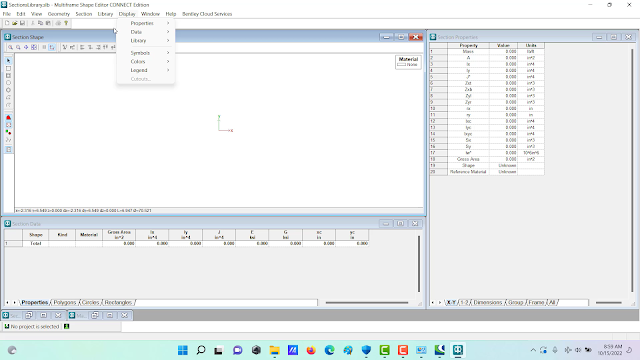The height and width of the screenshot is (360, 640).
Task: Select the polygon drawing tool in left palette
Action: pos(9,98)
